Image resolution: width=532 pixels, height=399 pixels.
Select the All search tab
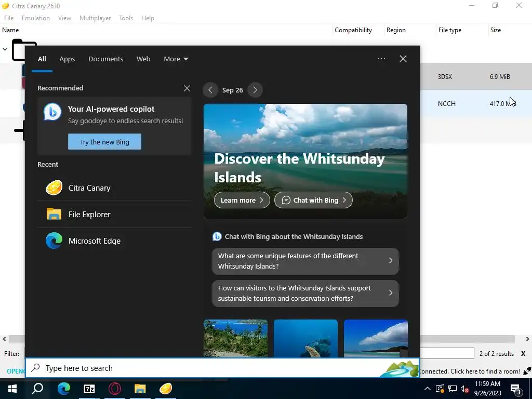point(42,59)
